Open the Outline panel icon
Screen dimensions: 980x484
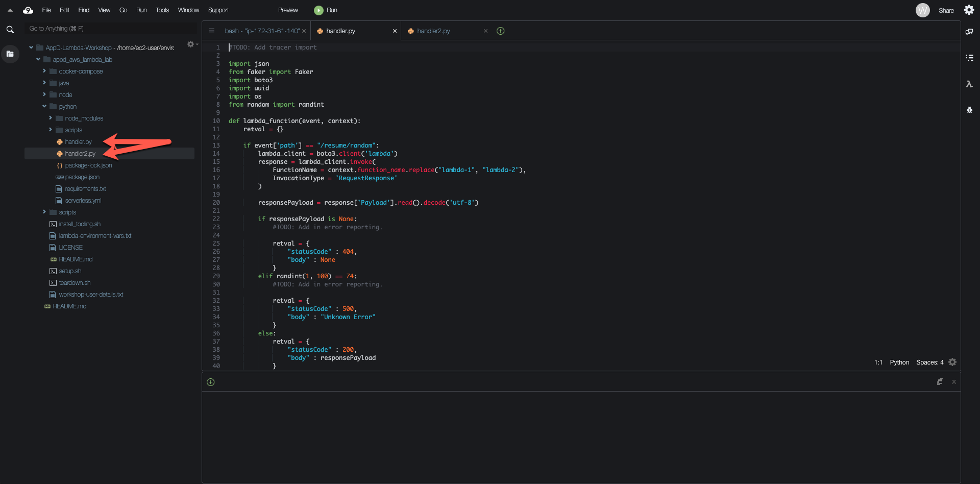coord(969,58)
